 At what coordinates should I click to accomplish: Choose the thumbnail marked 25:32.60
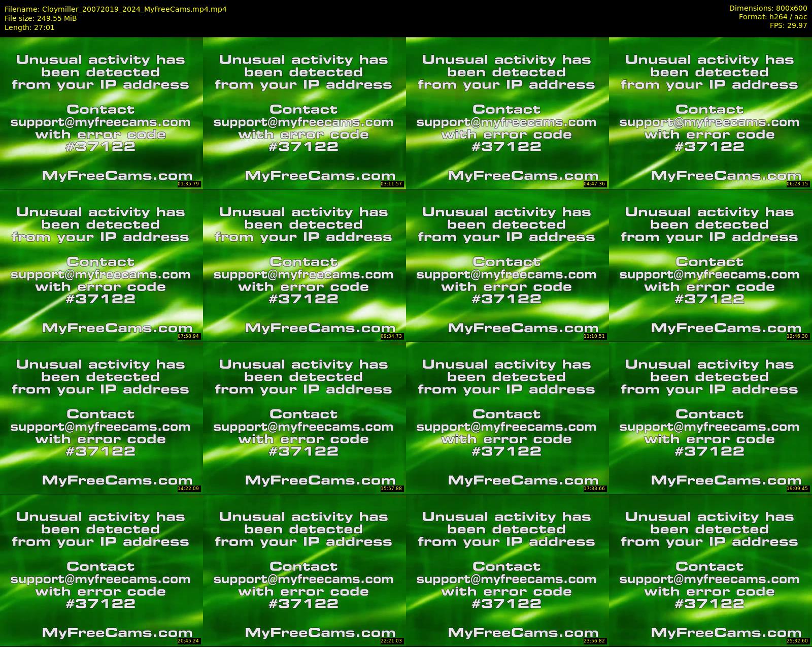710,570
